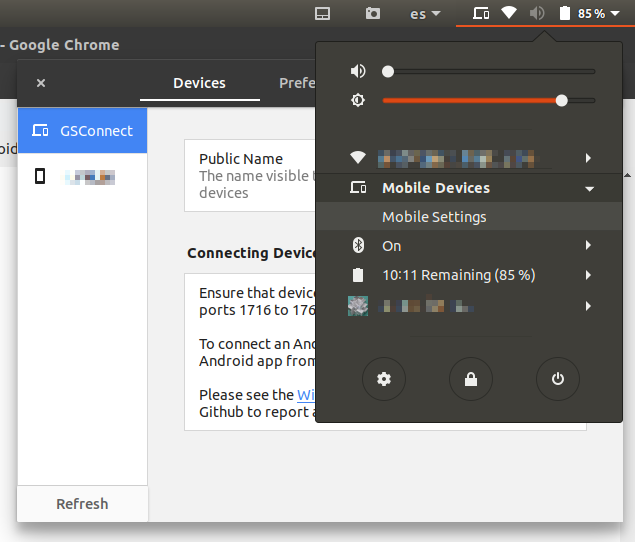
Task: Switch to the Devices tab
Action: [200, 83]
